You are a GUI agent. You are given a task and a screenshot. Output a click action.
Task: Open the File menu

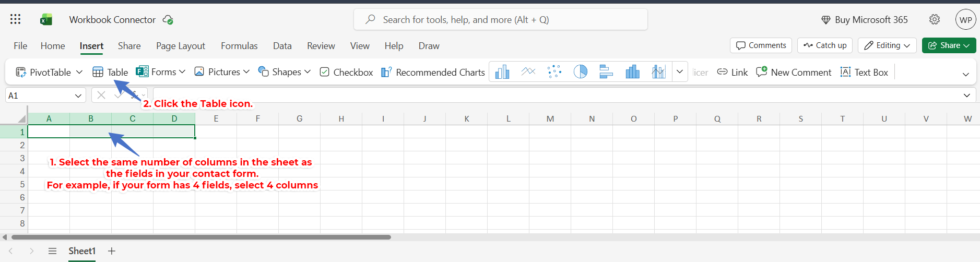coord(20,46)
